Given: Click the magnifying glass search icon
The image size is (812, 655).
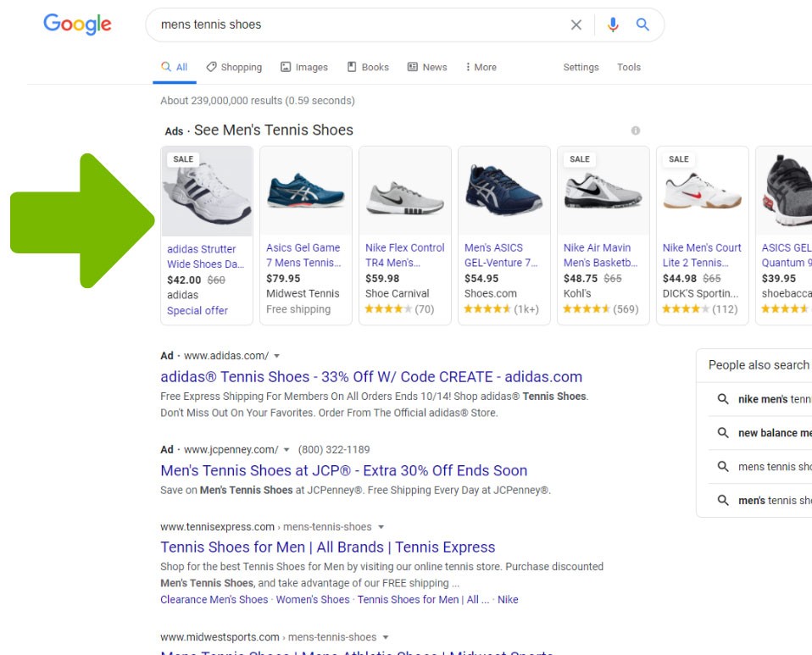Looking at the screenshot, I should click(x=641, y=24).
